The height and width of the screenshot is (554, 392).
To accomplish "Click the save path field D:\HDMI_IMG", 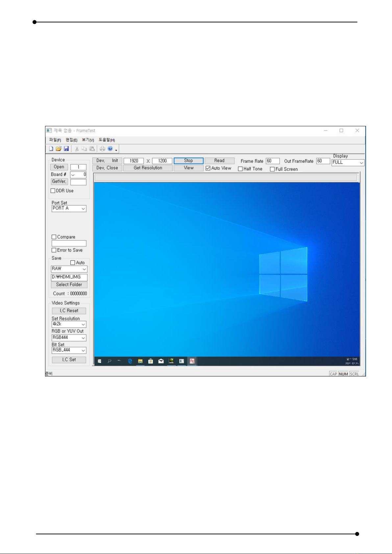I will click(69, 277).
